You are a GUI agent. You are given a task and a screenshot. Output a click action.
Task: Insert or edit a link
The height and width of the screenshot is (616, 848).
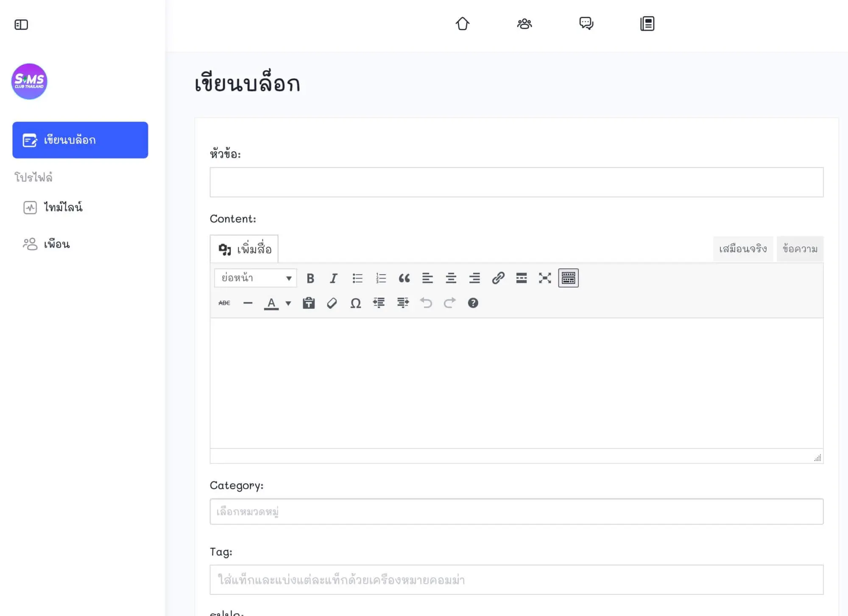[x=498, y=278]
